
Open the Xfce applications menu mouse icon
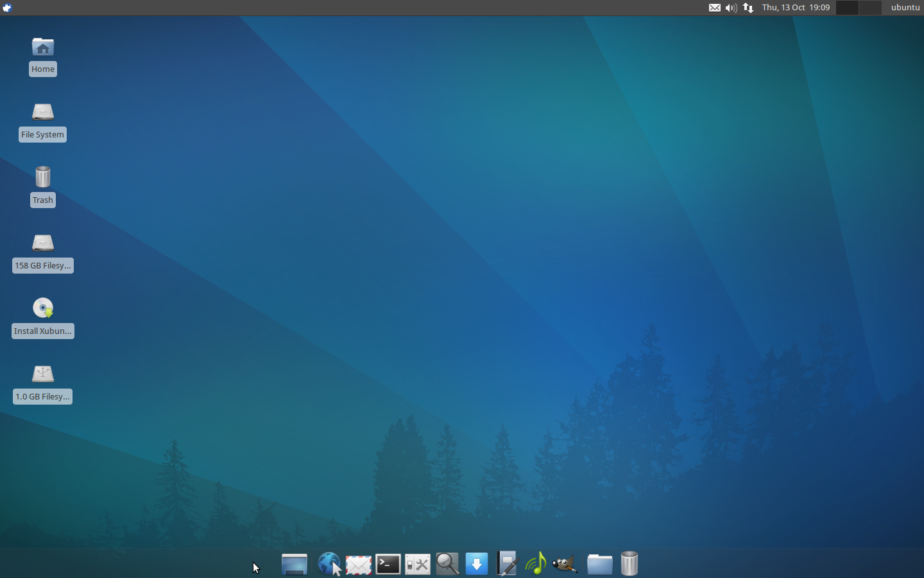(7, 8)
